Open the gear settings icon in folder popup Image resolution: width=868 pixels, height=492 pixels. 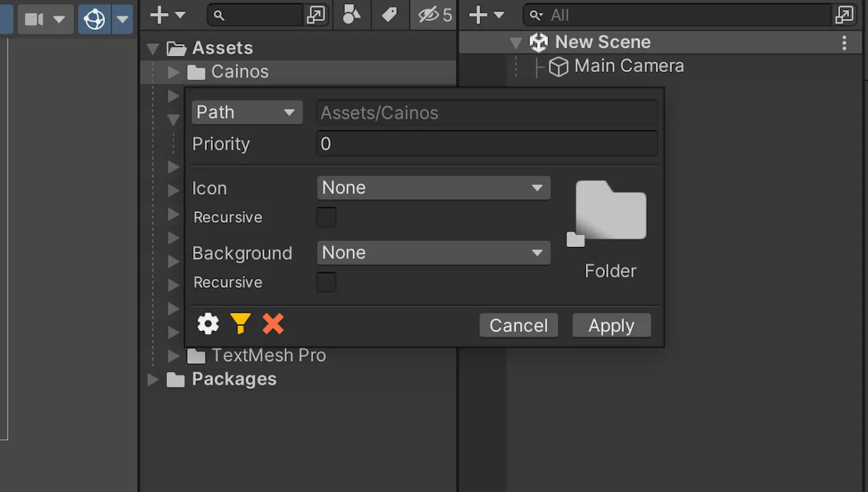pyautogui.click(x=208, y=324)
